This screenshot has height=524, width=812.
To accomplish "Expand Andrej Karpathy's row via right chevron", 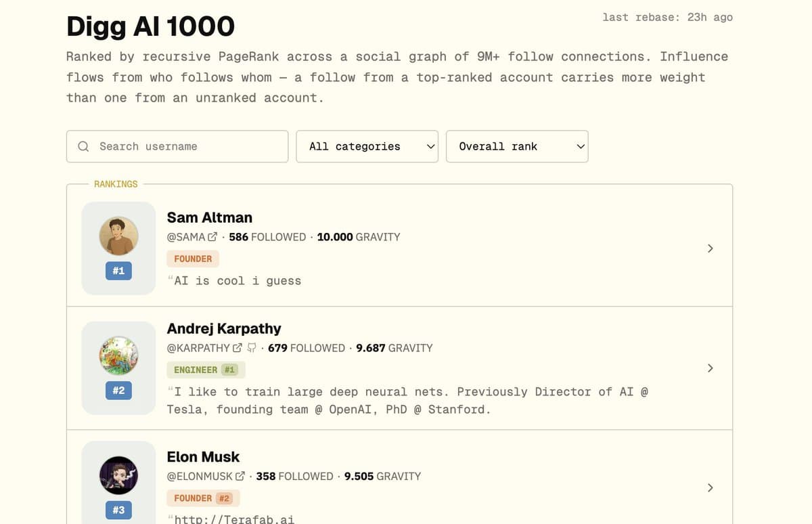I will (710, 368).
